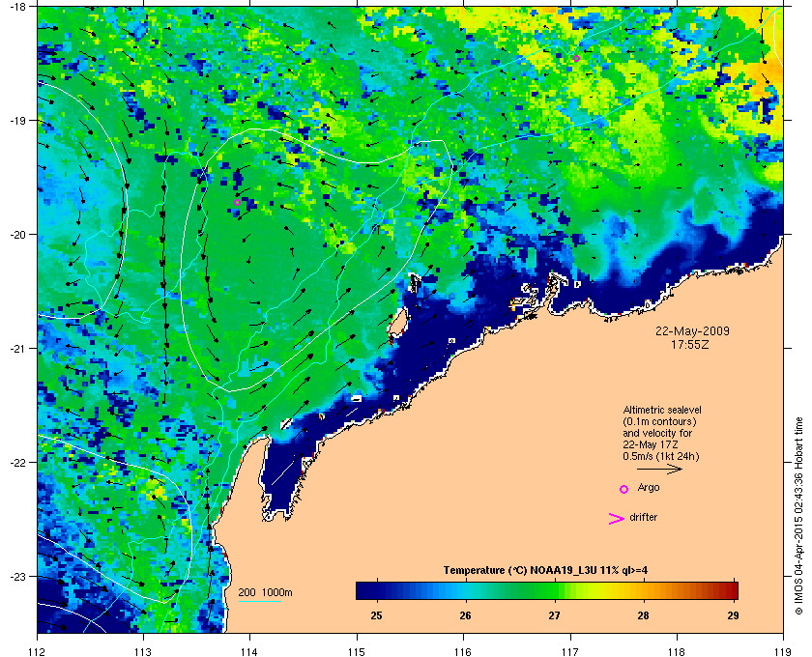
Task: Click the longitude axis label 112
Action: tap(38, 651)
